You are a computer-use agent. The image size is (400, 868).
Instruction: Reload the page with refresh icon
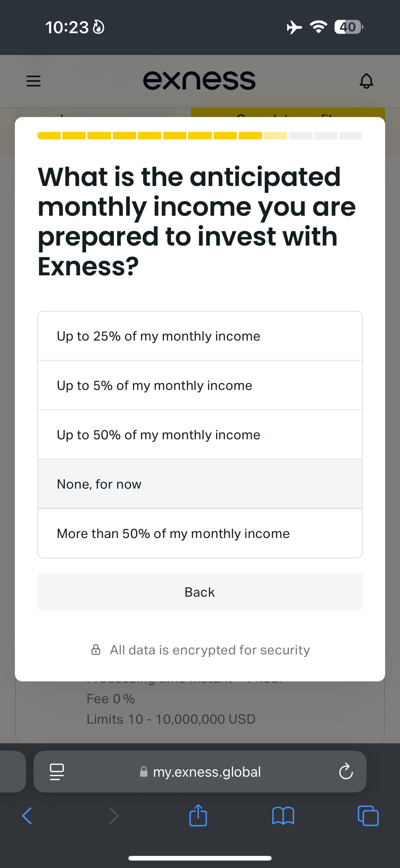346,772
